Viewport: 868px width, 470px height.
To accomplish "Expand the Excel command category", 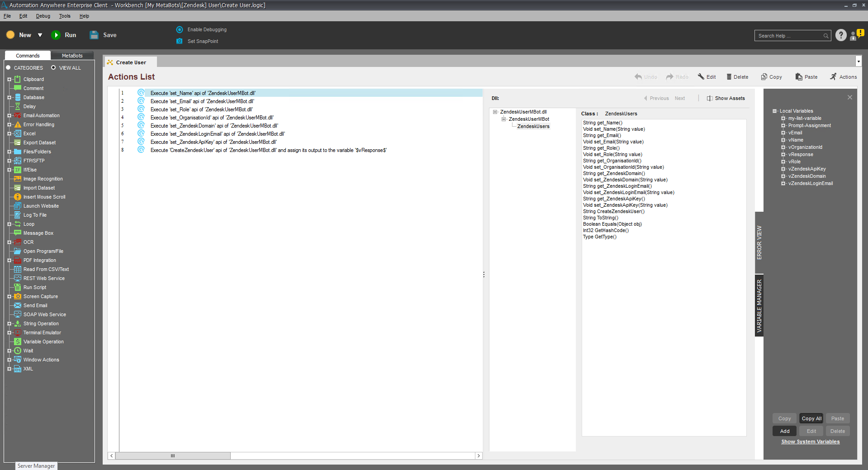I will pyautogui.click(x=9, y=134).
